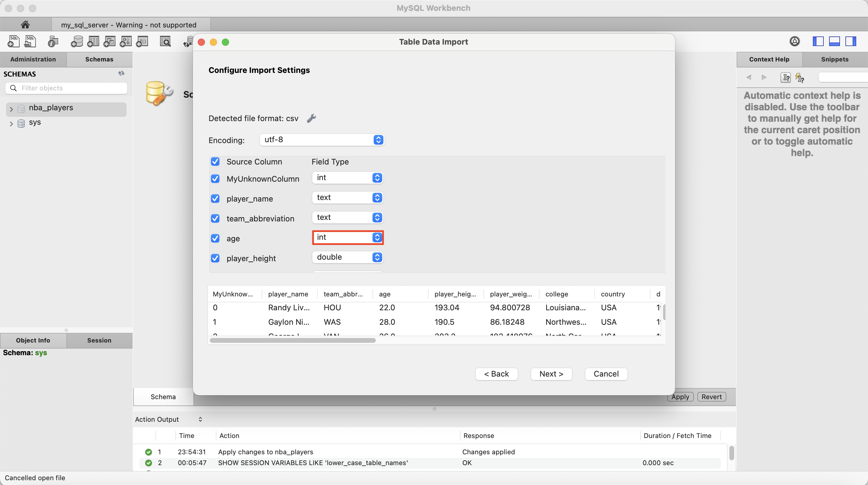The width and height of the screenshot is (868, 485).
Task: Click the Next > button
Action: point(551,374)
